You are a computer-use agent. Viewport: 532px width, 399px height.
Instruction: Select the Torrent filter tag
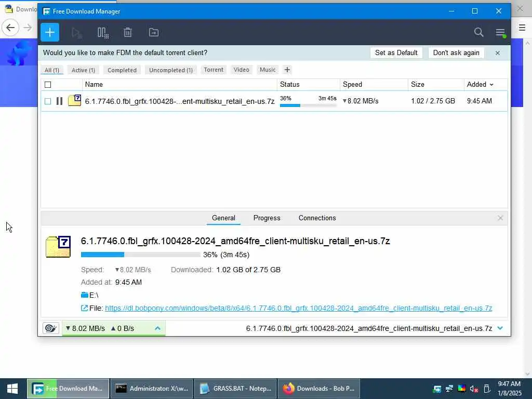(x=214, y=70)
